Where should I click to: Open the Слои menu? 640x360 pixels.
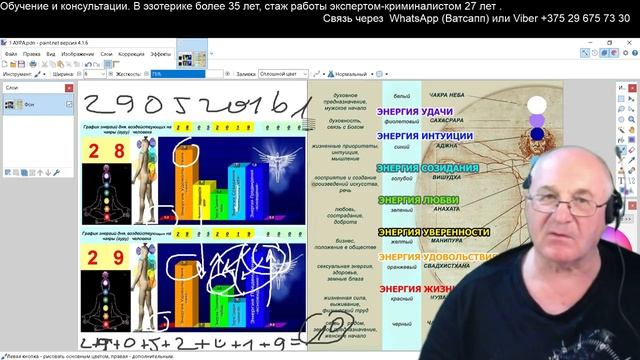(106, 54)
